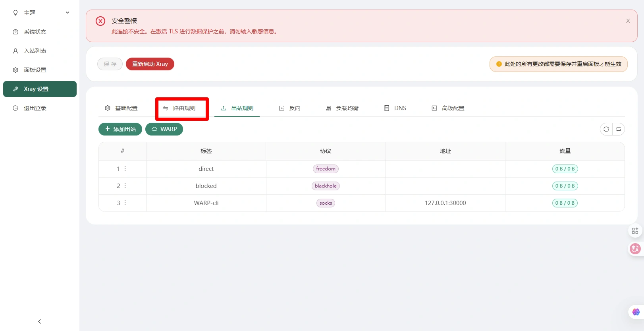Collapse the left sidebar with the arrow
Screen dimensions: 644x331
39,321
